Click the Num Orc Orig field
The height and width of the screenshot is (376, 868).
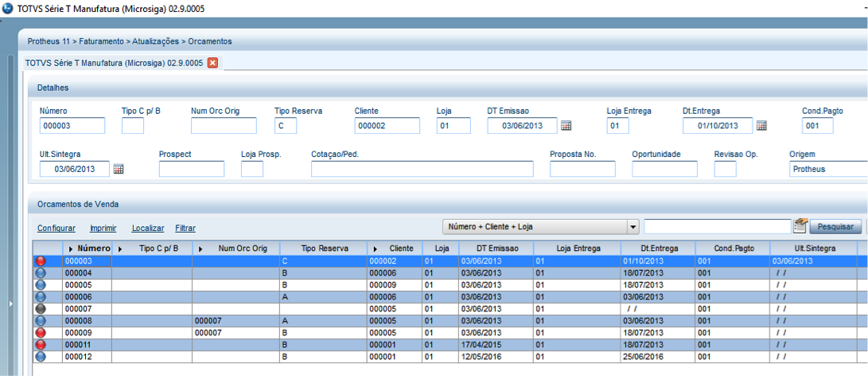pyautogui.click(x=224, y=126)
